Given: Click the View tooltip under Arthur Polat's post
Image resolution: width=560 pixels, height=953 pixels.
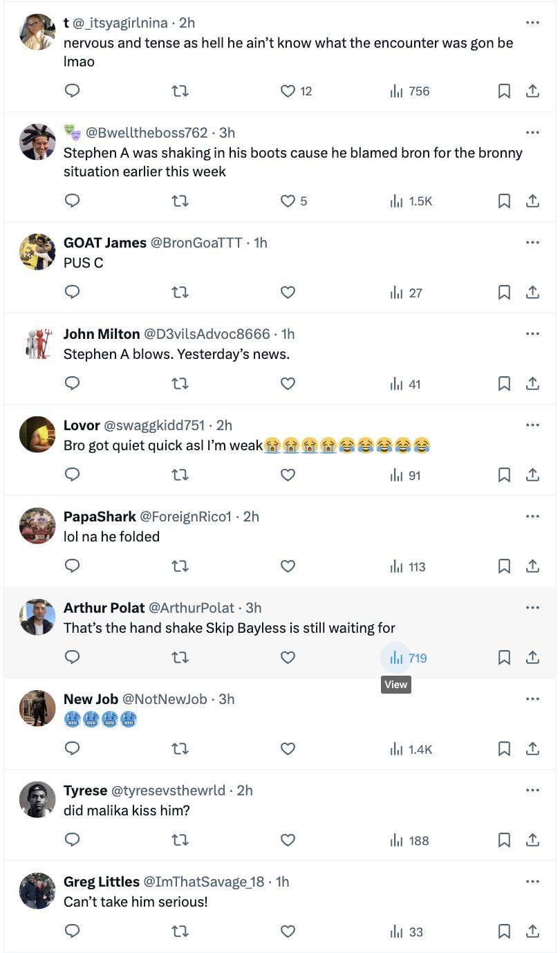Looking at the screenshot, I should coord(395,684).
